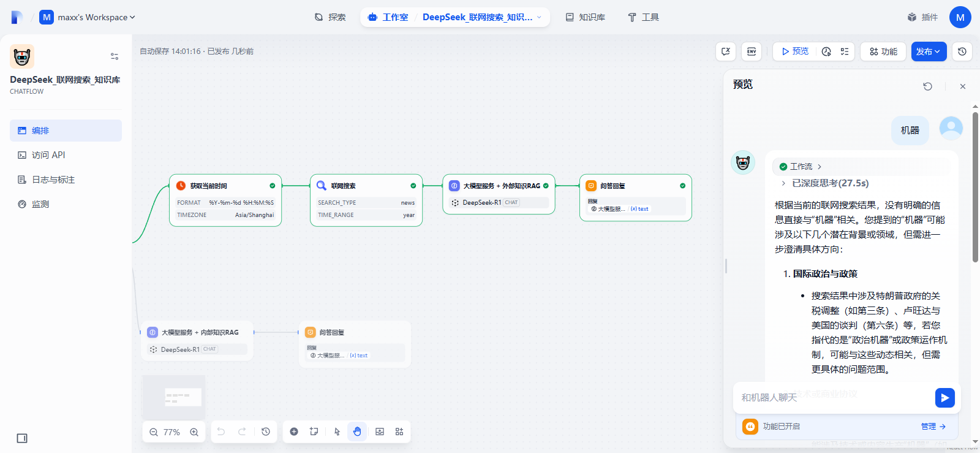Open version history icon beside 发布
Screen dimensions: 980x453
962,51
